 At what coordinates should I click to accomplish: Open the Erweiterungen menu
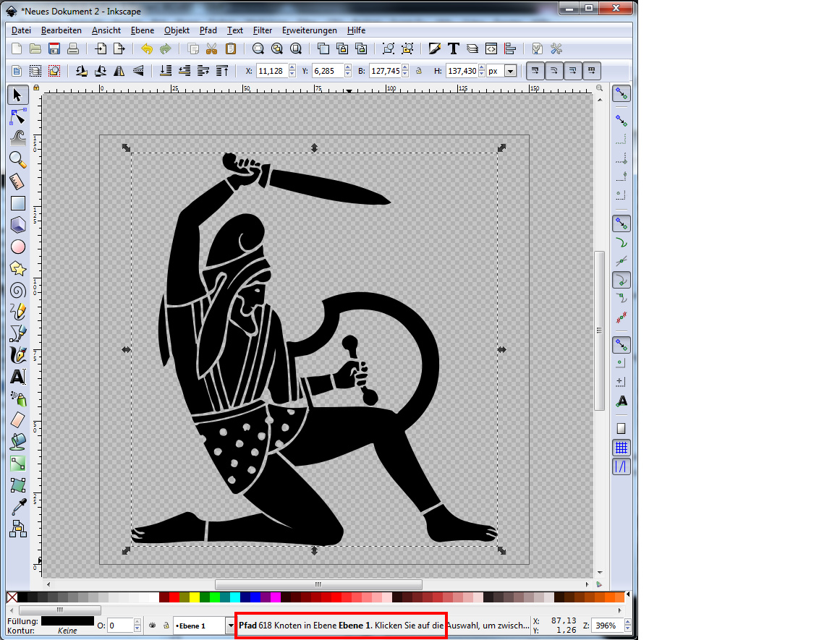coord(309,30)
